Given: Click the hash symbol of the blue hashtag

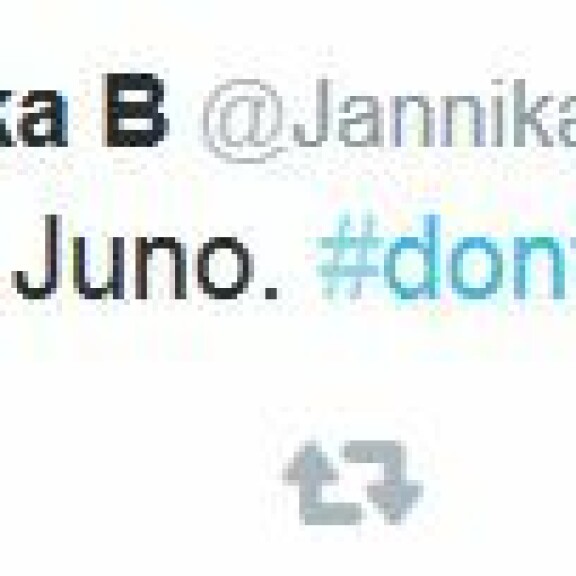Looking at the screenshot, I should (347, 257).
